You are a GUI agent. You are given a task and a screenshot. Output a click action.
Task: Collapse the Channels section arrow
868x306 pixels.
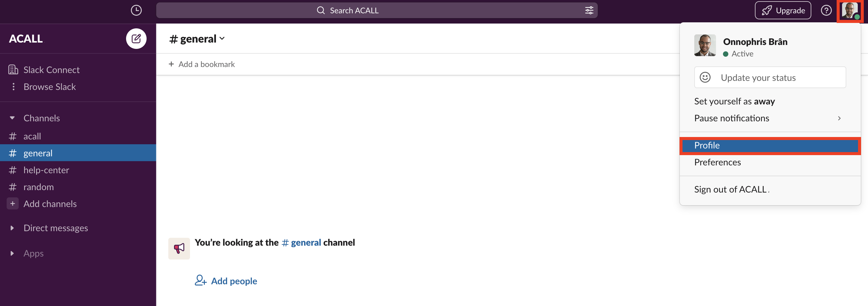click(x=12, y=118)
